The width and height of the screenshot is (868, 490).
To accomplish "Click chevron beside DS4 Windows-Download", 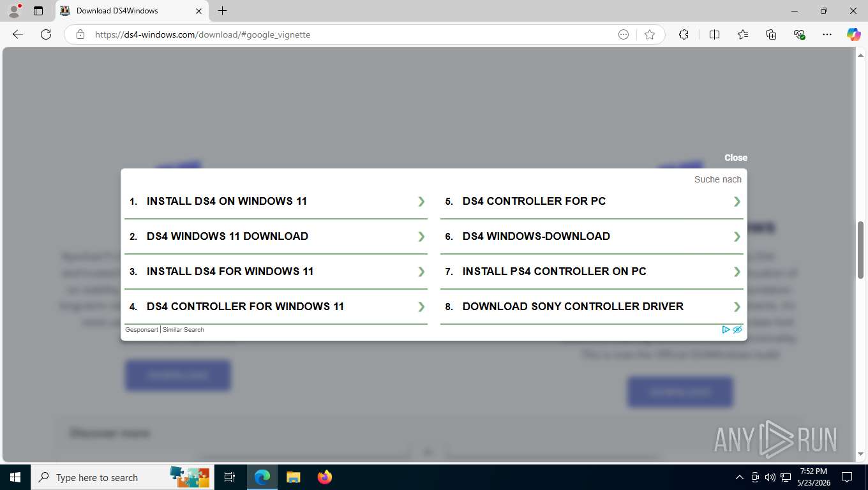I will pos(737,236).
